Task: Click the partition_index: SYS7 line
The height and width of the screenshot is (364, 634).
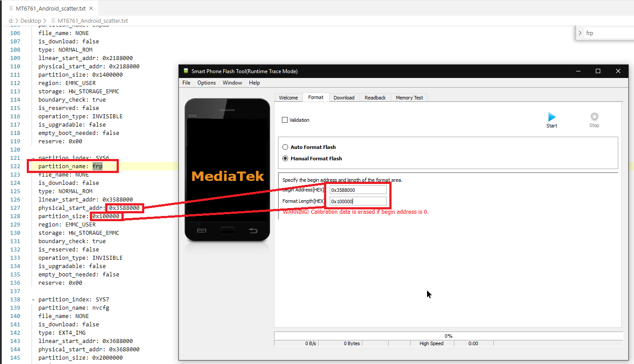Action: (71, 300)
